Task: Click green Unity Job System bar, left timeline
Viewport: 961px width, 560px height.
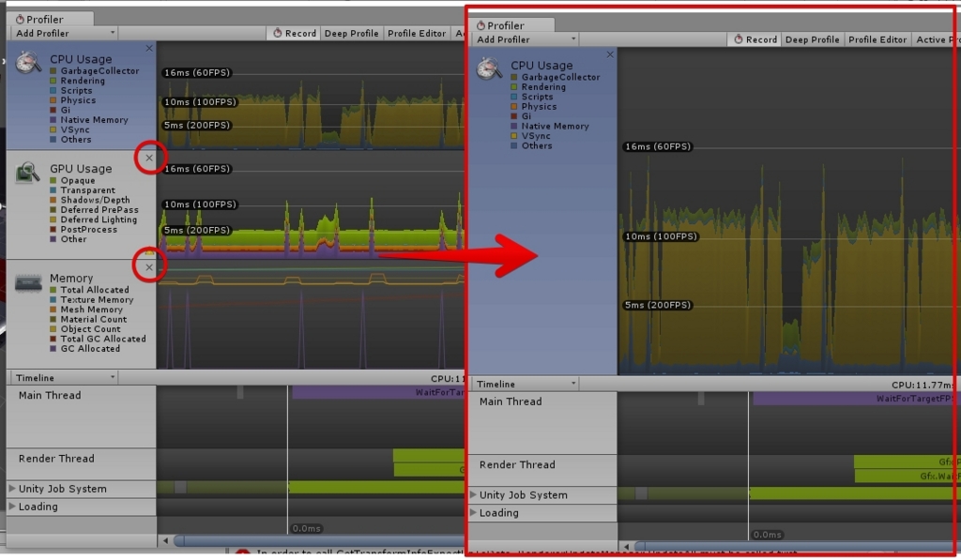Action: (x=375, y=487)
